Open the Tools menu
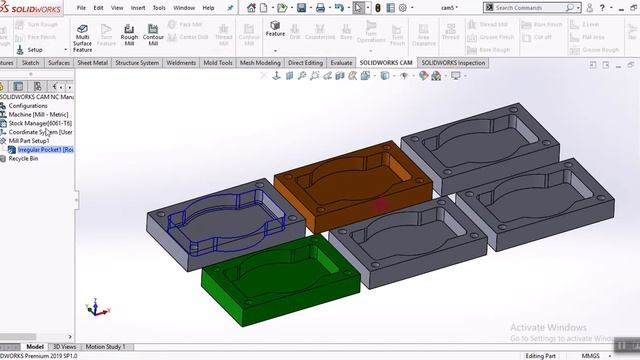 pos(159,7)
